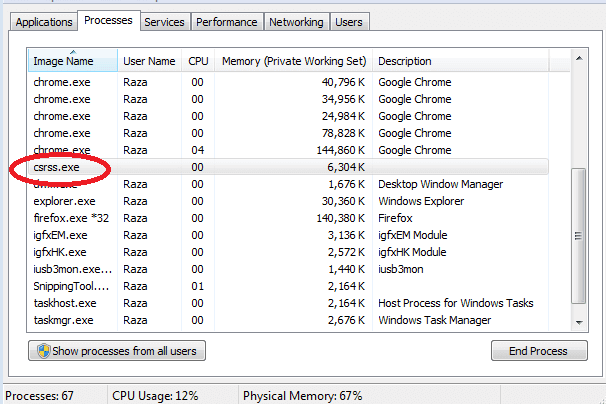This screenshot has height=404, width=606.
Task: Click the scrollbar down arrow
Action: pyautogui.click(x=578, y=321)
